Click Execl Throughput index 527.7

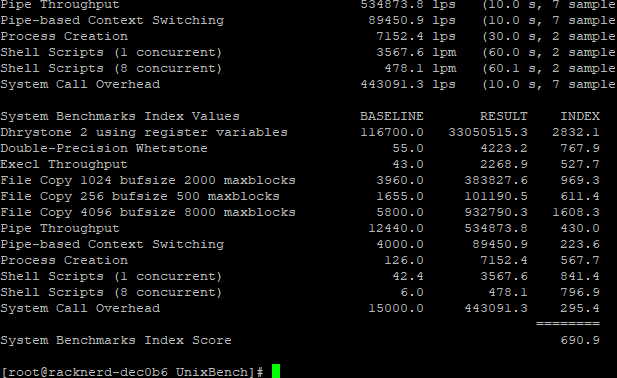coord(580,164)
